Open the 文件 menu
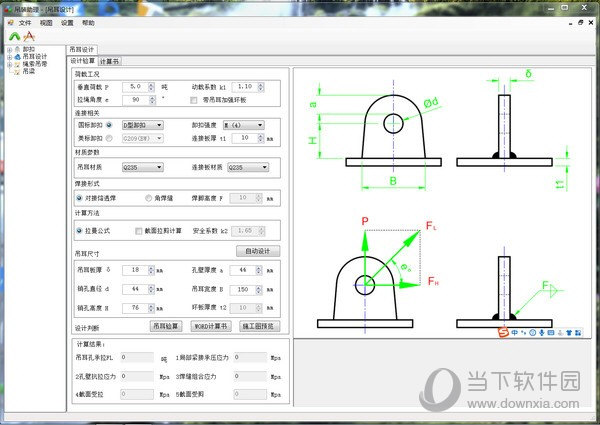 25,21
